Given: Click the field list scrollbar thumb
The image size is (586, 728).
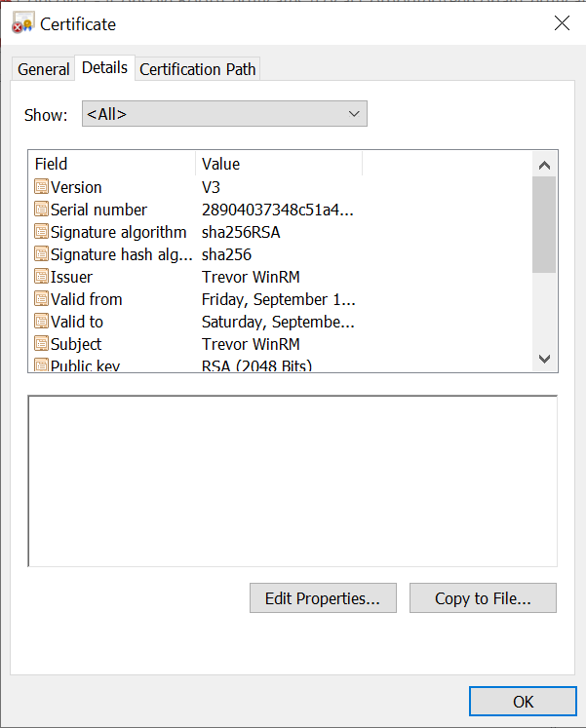Looking at the screenshot, I should 544,225.
